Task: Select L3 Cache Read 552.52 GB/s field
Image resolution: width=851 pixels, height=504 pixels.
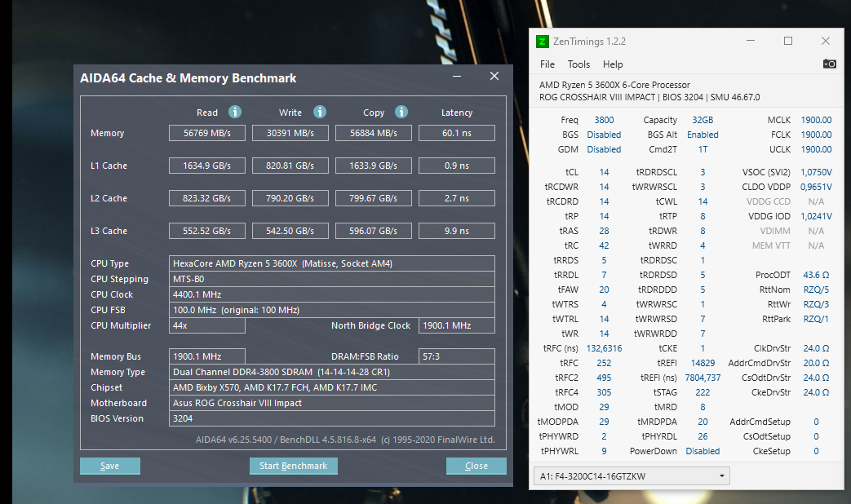Action: [206, 231]
